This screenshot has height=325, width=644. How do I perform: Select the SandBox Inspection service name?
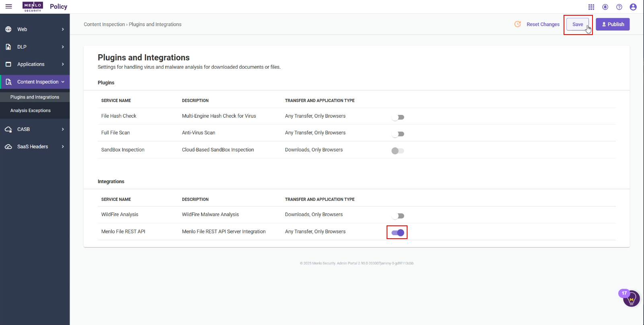pyautogui.click(x=123, y=150)
